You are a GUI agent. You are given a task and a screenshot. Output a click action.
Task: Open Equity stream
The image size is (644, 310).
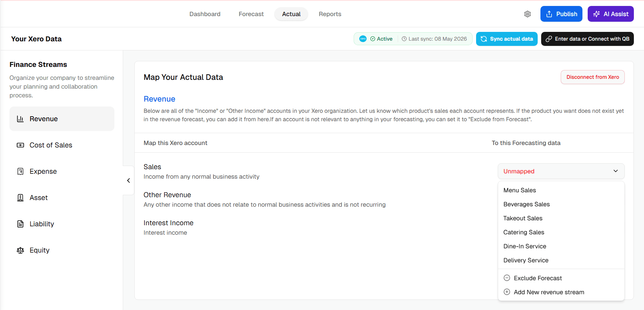pyautogui.click(x=62, y=250)
